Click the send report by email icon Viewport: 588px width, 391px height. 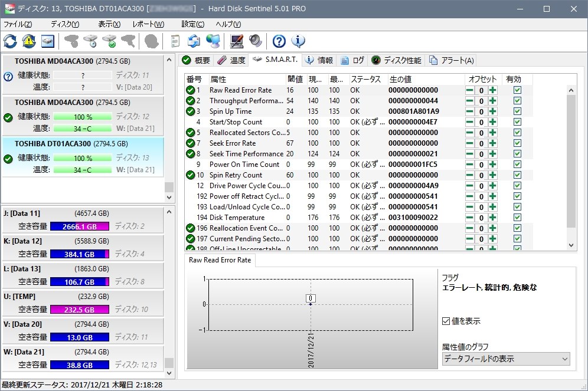(x=194, y=41)
